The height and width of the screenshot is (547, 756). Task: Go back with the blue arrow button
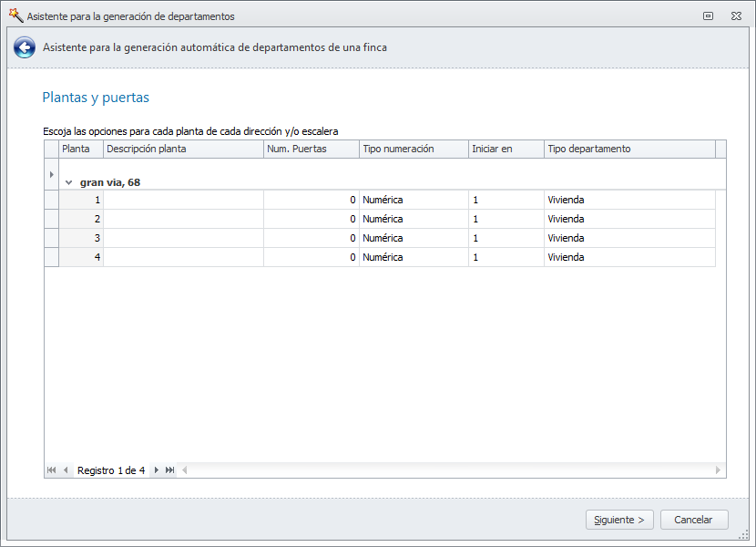coord(24,47)
